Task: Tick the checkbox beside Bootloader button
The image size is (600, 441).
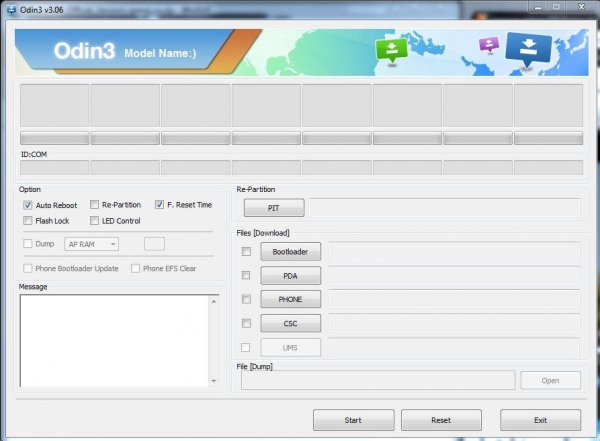Action: click(x=246, y=252)
